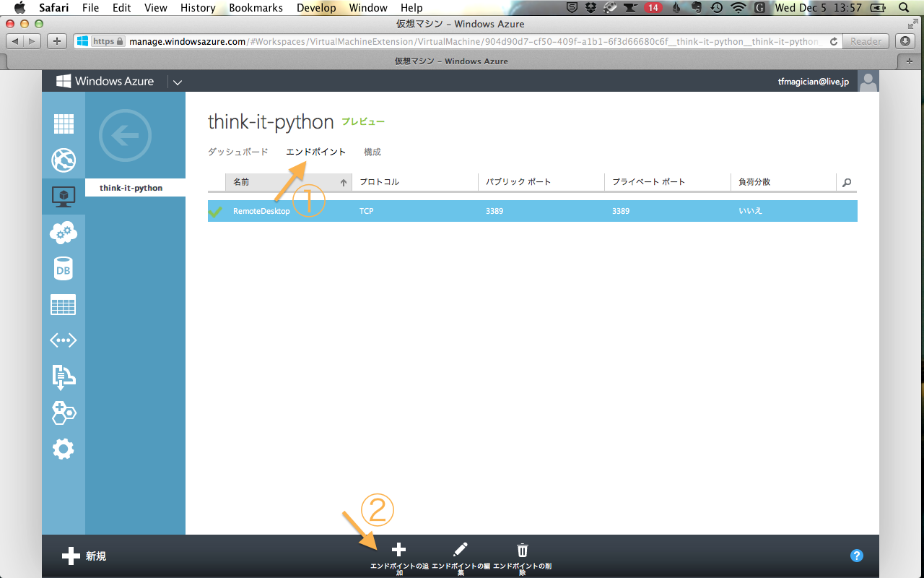Open the Cloud Services gears icon in sidebar
Screen dimensions: 924x578
click(x=64, y=233)
